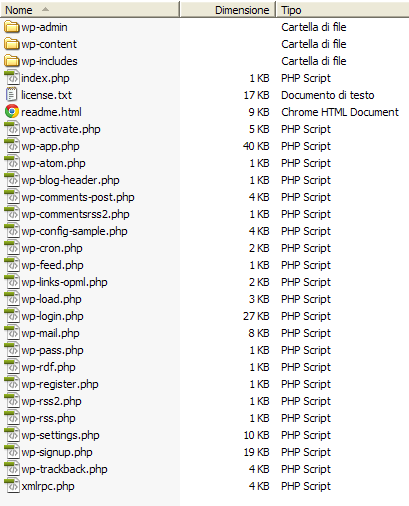Sort by the Dimensione column header
This screenshot has width=409, height=506.
pyautogui.click(x=228, y=10)
